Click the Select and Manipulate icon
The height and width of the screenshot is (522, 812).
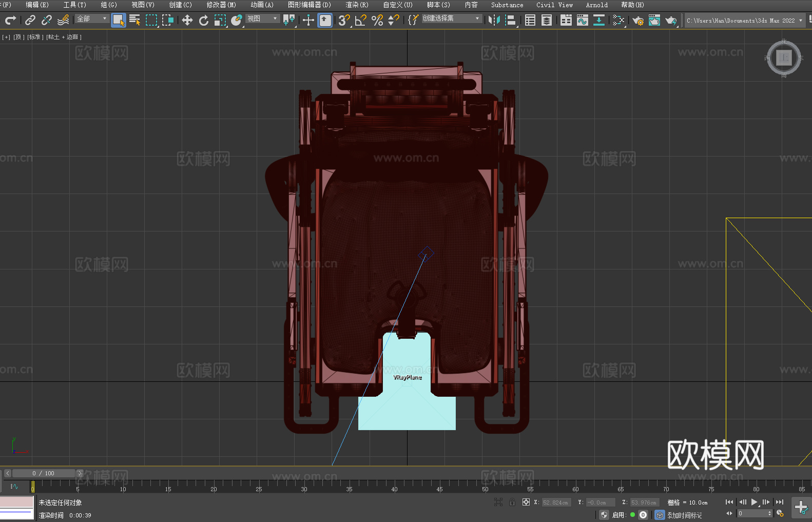coord(308,20)
